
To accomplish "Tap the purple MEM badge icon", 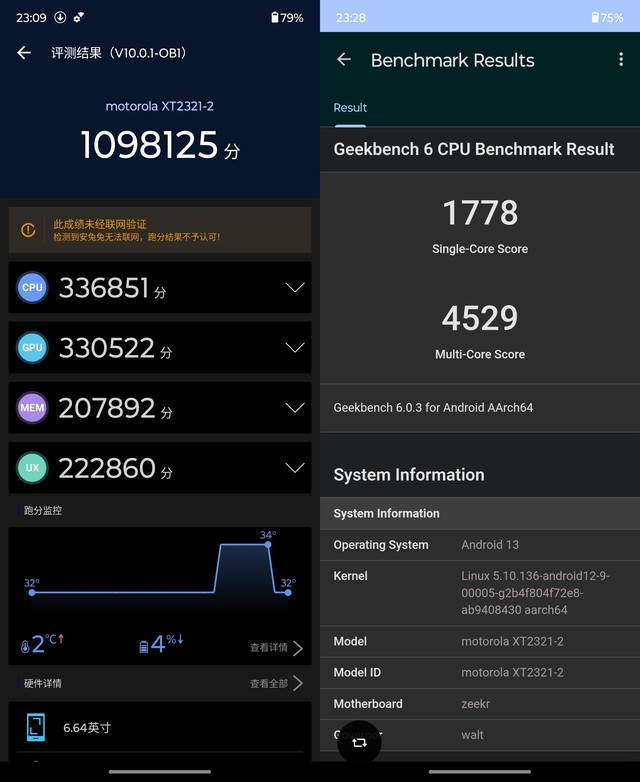I will tap(32, 408).
